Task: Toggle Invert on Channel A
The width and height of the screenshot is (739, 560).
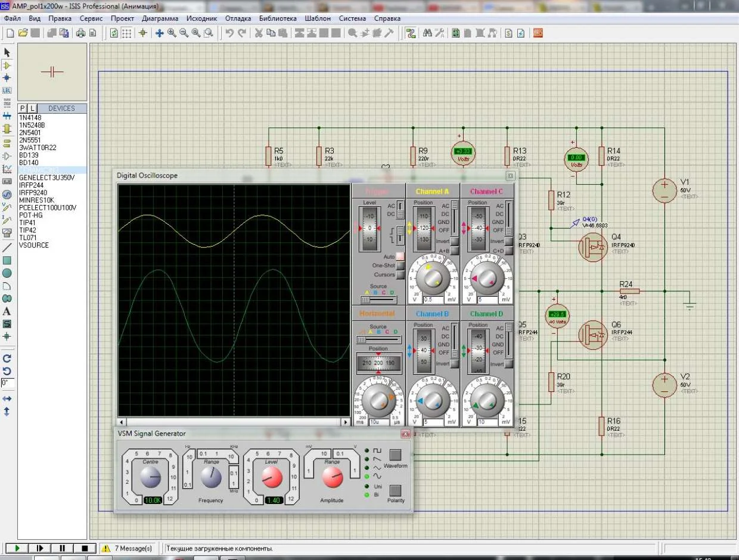Action: [454, 241]
